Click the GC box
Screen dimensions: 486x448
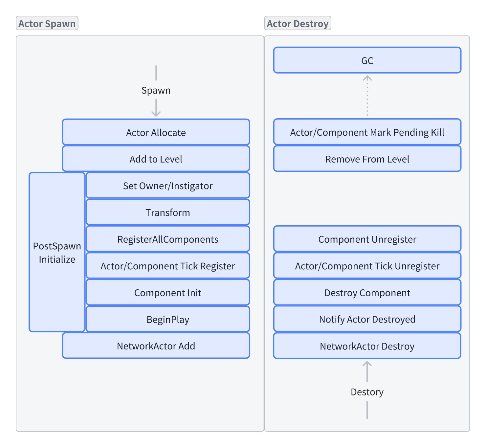click(367, 60)
